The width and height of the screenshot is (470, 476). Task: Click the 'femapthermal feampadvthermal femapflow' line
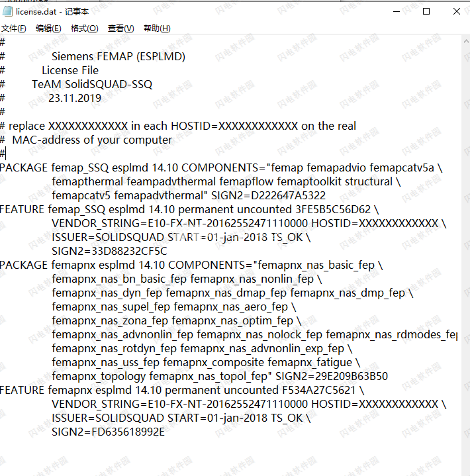tap(226, 181)
